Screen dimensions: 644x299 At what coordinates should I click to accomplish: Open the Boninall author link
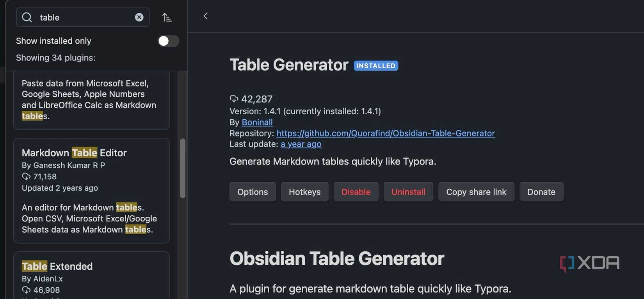pyautogui.click(x=257, y=122)
